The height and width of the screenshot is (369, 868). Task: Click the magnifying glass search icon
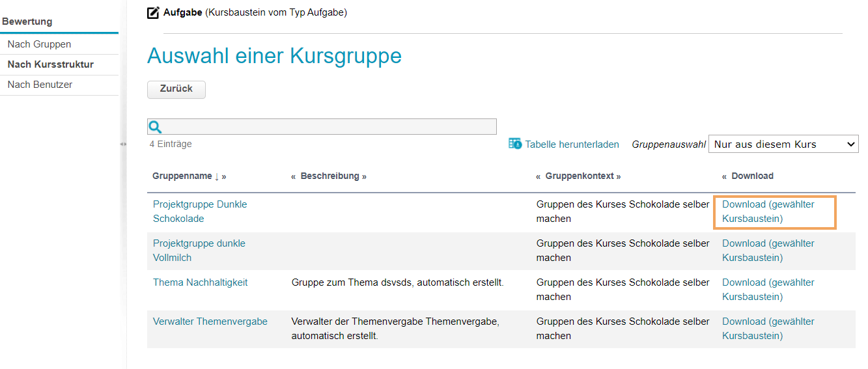click(155, 127)
